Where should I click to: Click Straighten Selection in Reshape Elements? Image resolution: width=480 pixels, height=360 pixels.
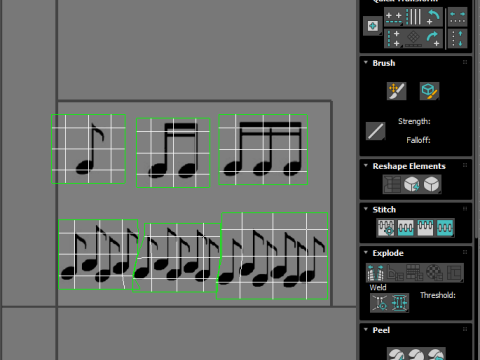click(x=392, y=184)
